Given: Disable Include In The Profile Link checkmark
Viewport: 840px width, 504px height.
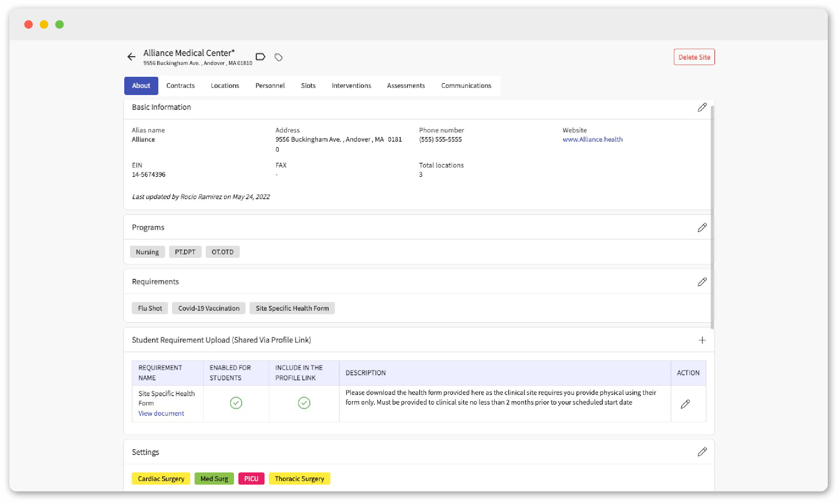Looking at the screenshot, I should 304,403.
